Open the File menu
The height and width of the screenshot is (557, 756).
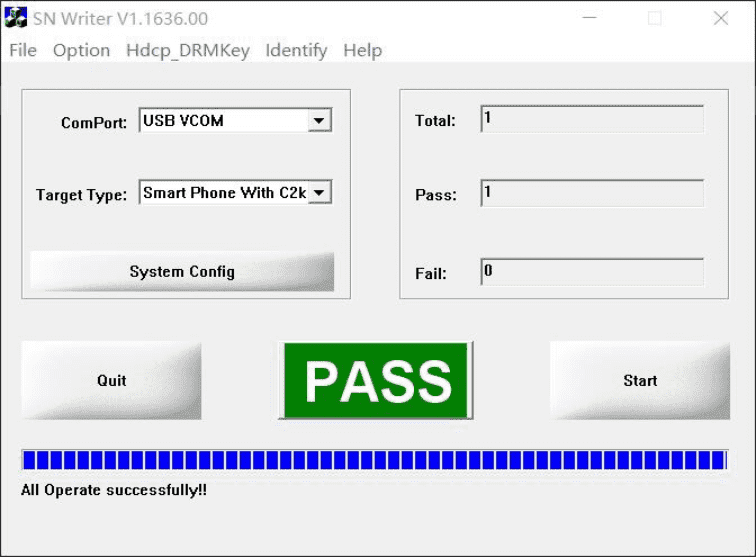[23, 50]
